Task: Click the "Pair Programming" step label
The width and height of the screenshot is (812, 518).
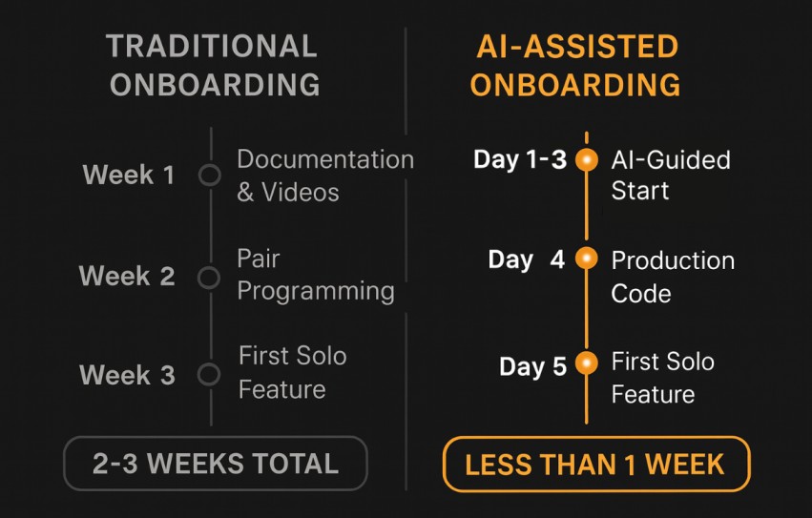Action: [315, 275]
